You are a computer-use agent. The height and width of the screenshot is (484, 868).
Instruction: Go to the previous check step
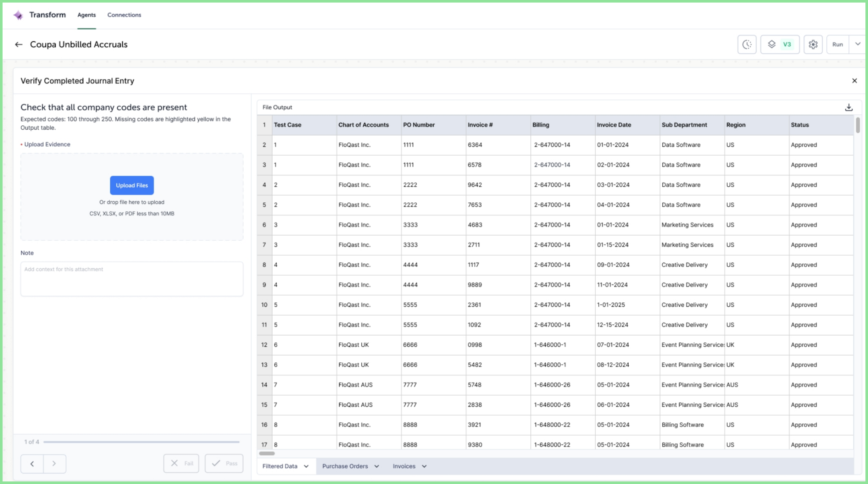click(32, 464)
